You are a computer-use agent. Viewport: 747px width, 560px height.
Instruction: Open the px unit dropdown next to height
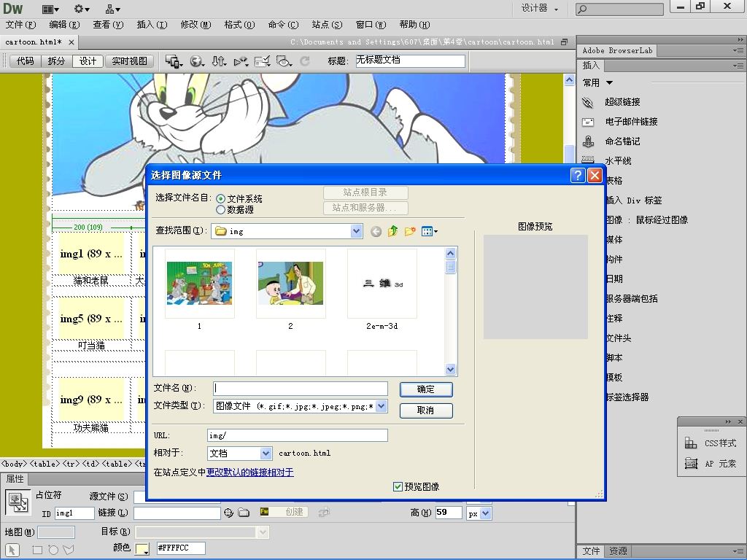[485, 513]
